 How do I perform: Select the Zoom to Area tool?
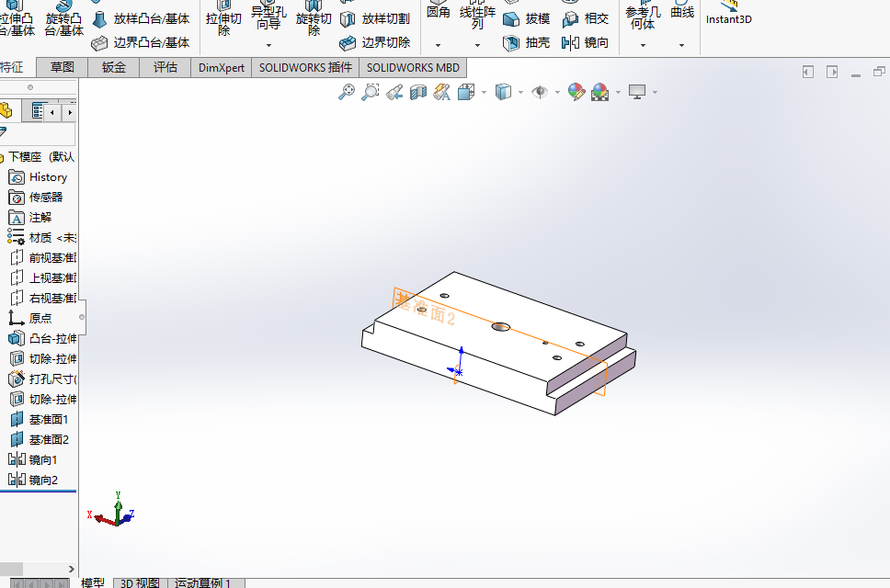point(371,91)
